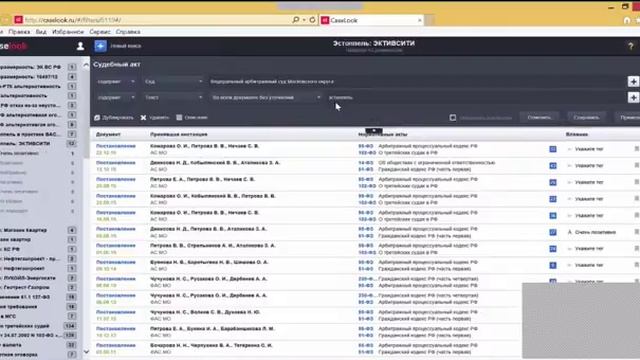Click Принявшая инстанция column header
Image resolution: width=640 pixels, height=360 pixels.
[179, 134]
